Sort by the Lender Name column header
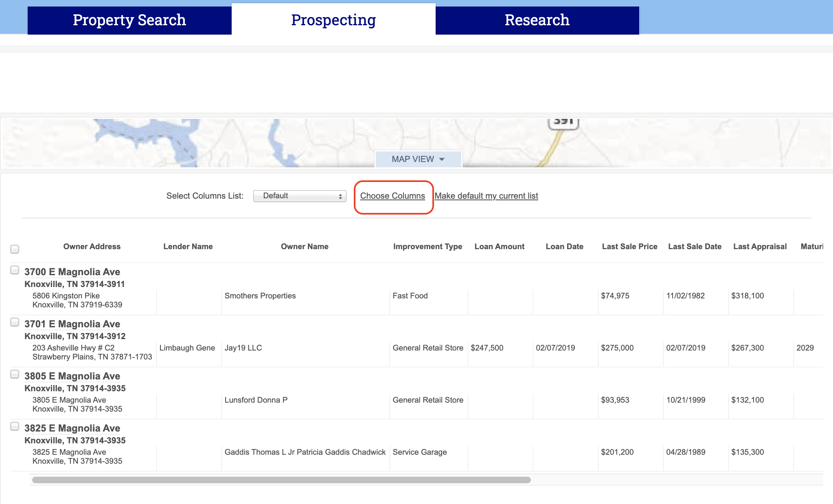This screenshot has width=833, height=504. 188,246
